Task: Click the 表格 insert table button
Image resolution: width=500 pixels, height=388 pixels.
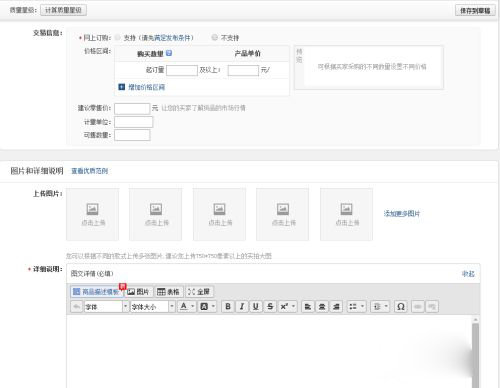Action: click(x=168, y=292)
